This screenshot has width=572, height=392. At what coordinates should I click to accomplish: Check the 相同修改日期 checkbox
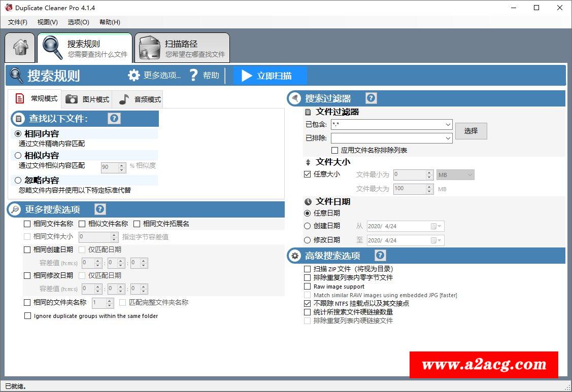27,276
